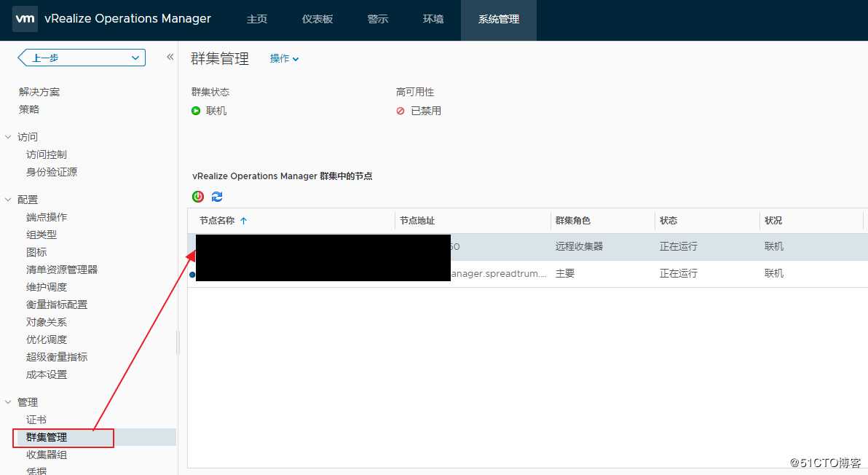Switch to the 警示 tab
Viewport: 868px width, 475px height.
(x=377, y=20)
